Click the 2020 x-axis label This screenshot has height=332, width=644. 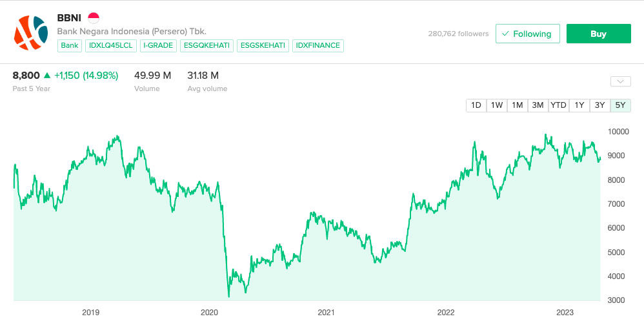(x=209, y=313)
